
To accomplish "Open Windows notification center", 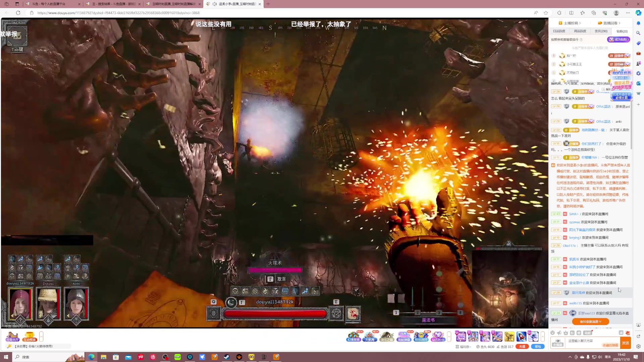I will coord(636,357).
